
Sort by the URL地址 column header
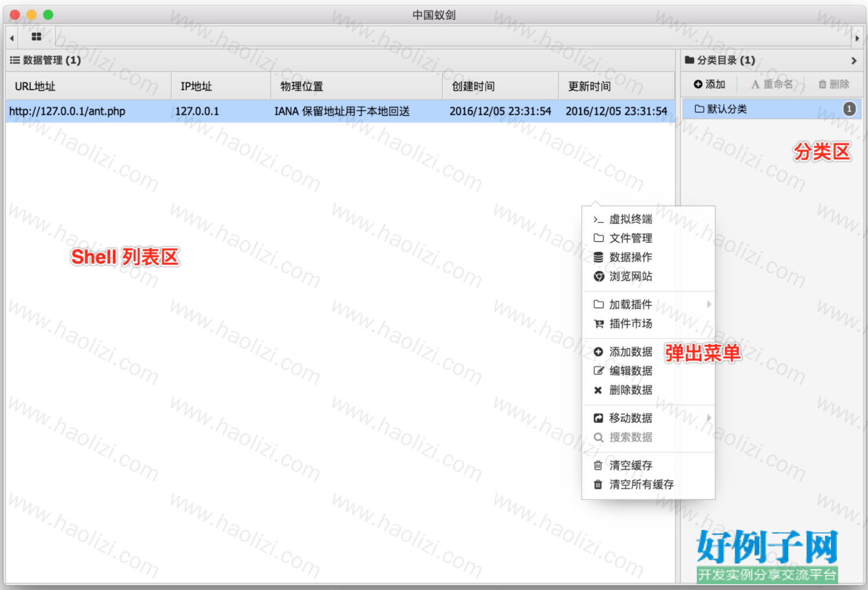point(88,86)
